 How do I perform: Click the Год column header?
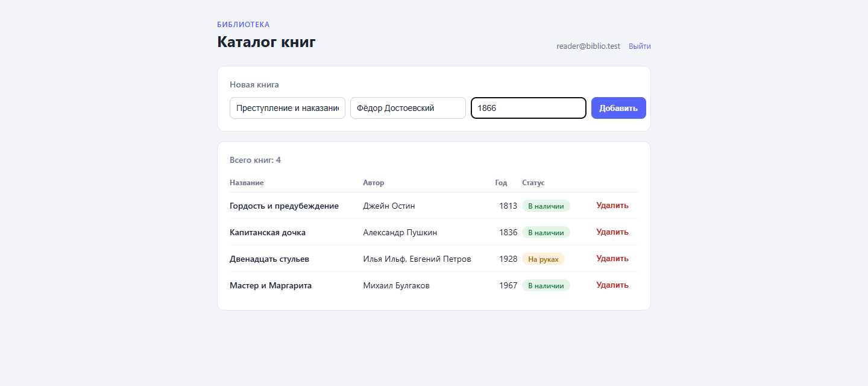501,183
